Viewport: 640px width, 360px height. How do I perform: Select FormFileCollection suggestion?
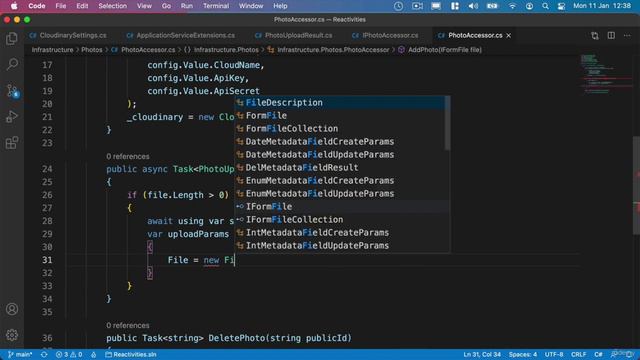tap(340, 129)
